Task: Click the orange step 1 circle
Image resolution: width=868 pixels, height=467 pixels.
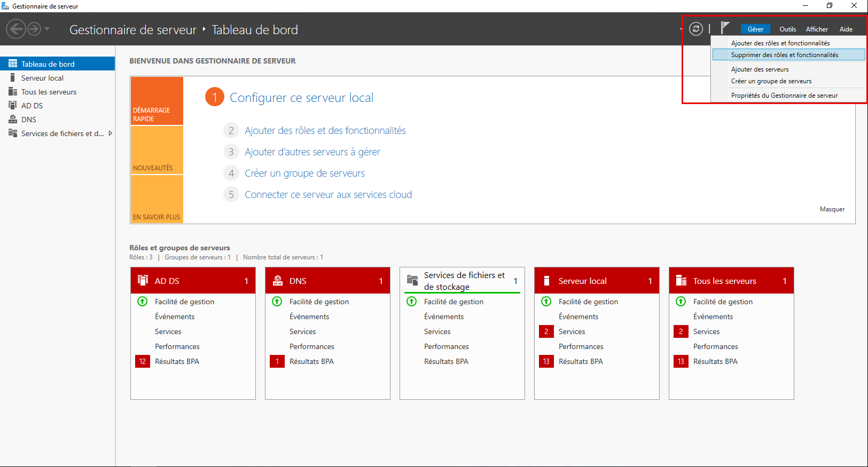Action: tap(215, 97)
